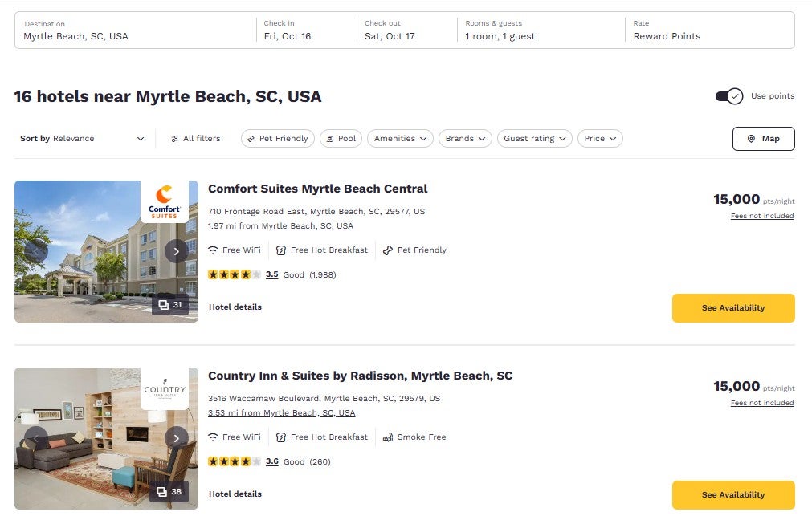The width and height of the screenshot is (812, 520).
Task: Show previous photo of Comfort Suites
Action: pos(36,251)
